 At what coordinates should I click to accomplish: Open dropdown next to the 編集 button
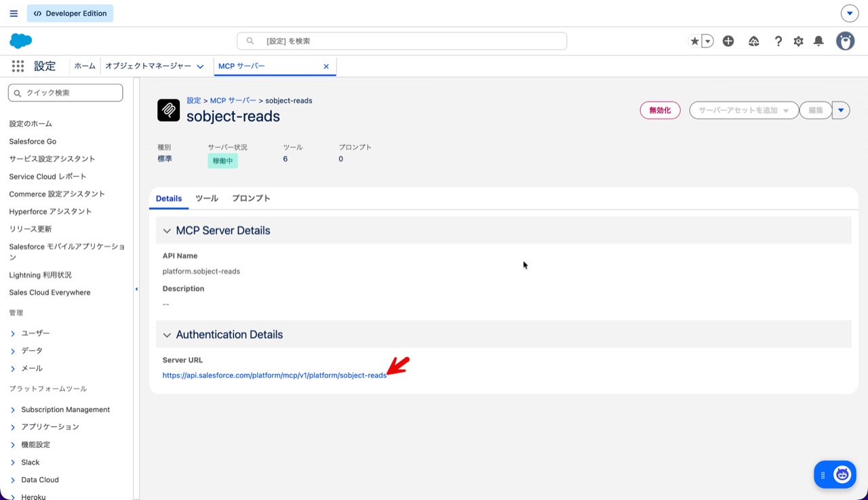pos(841,110)
